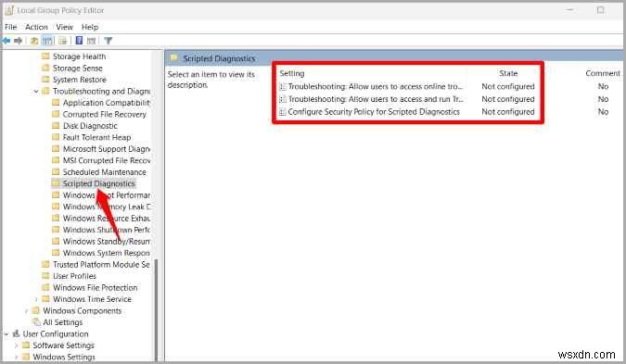Select the Disk Diagnostic folder
This screenshot has height=364, width=626.
(90, 126)
